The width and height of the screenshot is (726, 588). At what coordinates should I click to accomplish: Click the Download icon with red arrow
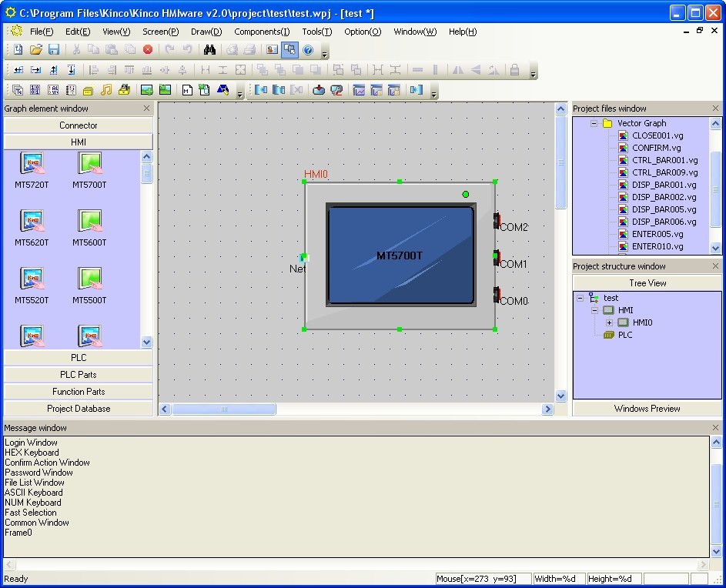(x=319, y=90)
